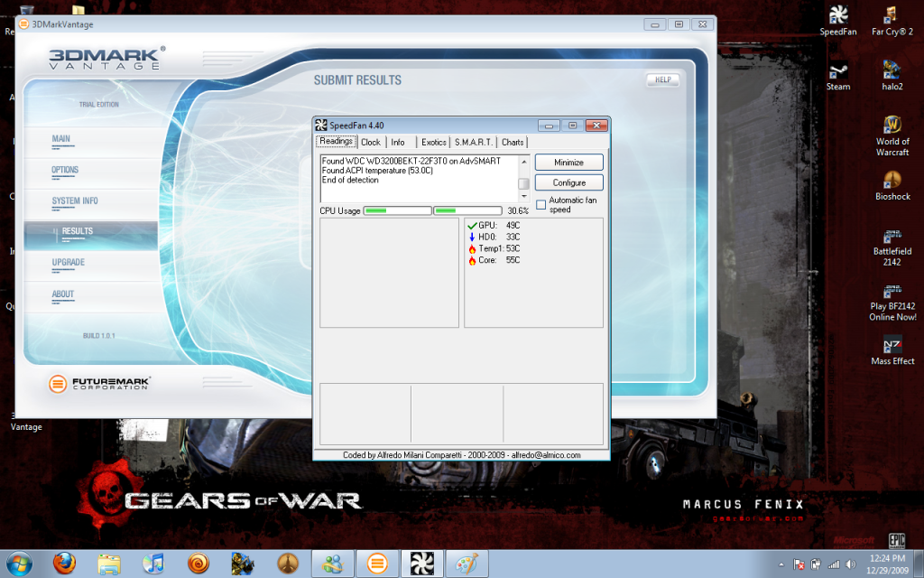Screen dimensions: 924x578
Task: Open the Windows Start menu orb
Action: (19, 564)
